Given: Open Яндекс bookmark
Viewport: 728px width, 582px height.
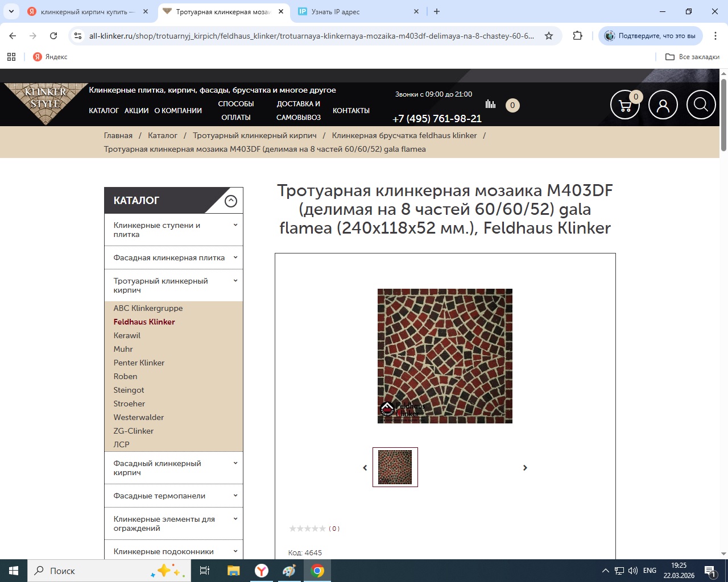Looking at the screenshot, I should (50, 57).
